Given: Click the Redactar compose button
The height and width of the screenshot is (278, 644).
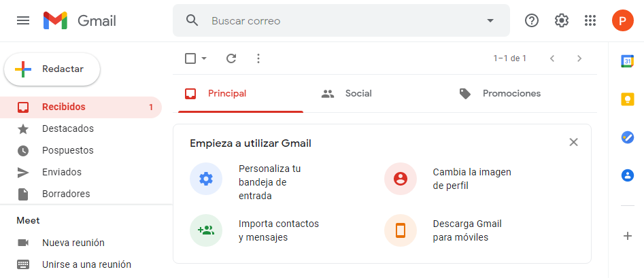Looking at the screenshot, I should (x=52, y=69).
